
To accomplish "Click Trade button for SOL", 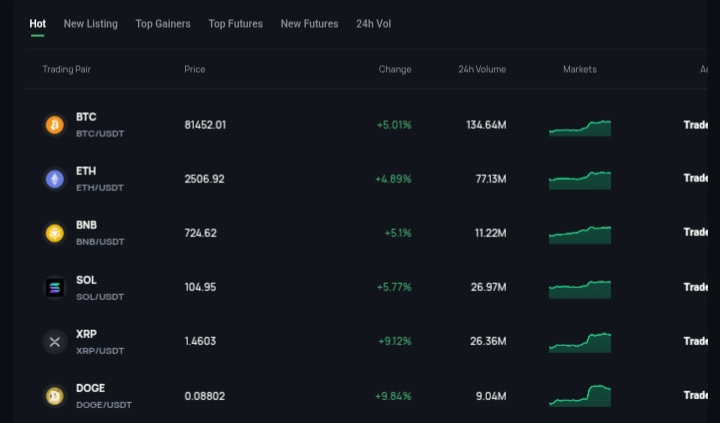I will [x=695, y=287].
